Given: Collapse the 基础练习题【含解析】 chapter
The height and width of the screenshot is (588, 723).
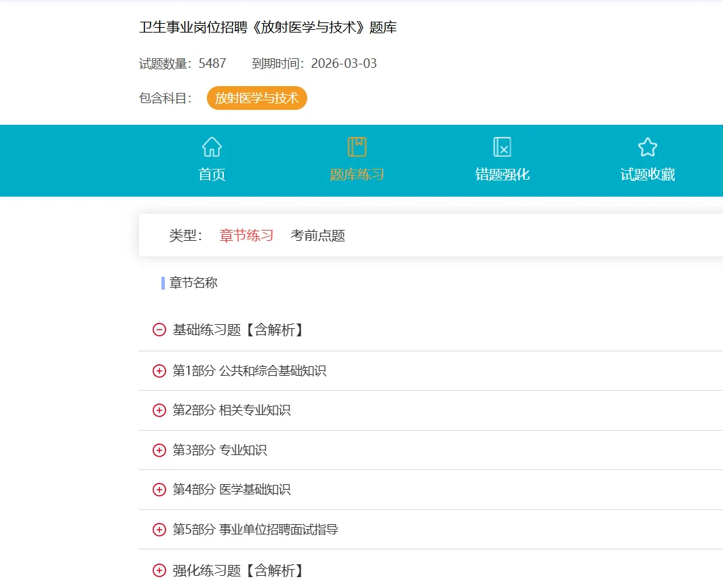Looking at the screenshot, I should point(158,330).
